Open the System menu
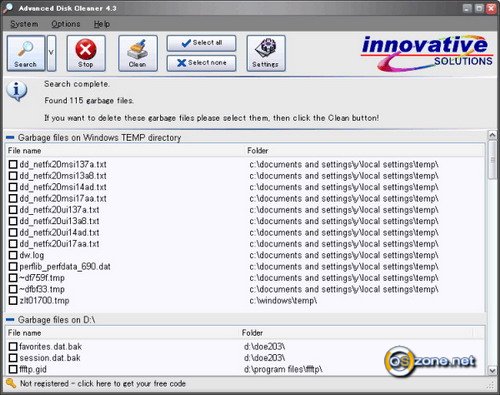The image size is (500, 395). pyautogui.click(x=24, y=24)
